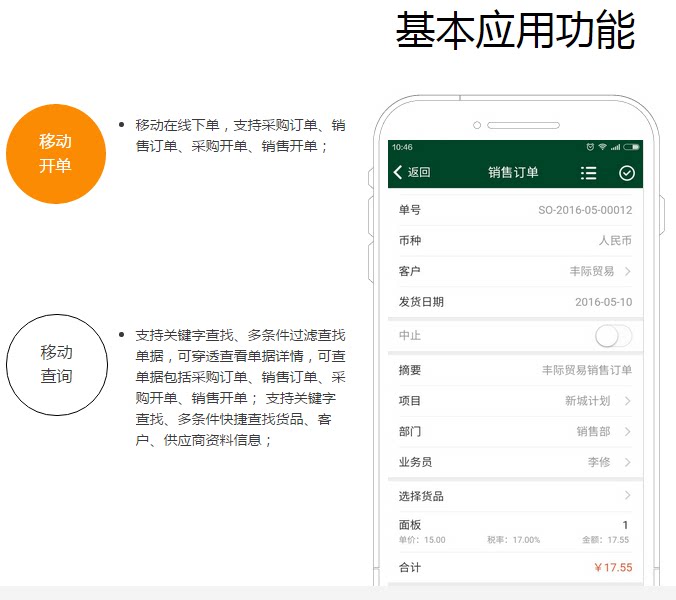Click the 单价: 15.00 text
Image resolution: width=676 pixels, height=600 pixels.
[x=422, y=540]
